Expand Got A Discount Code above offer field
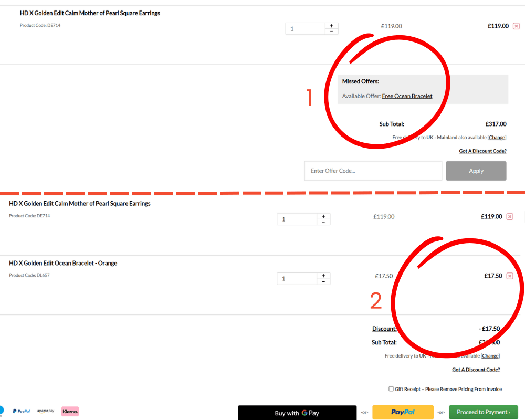This screenshot has height=420, width=525. tap(482, 151)
